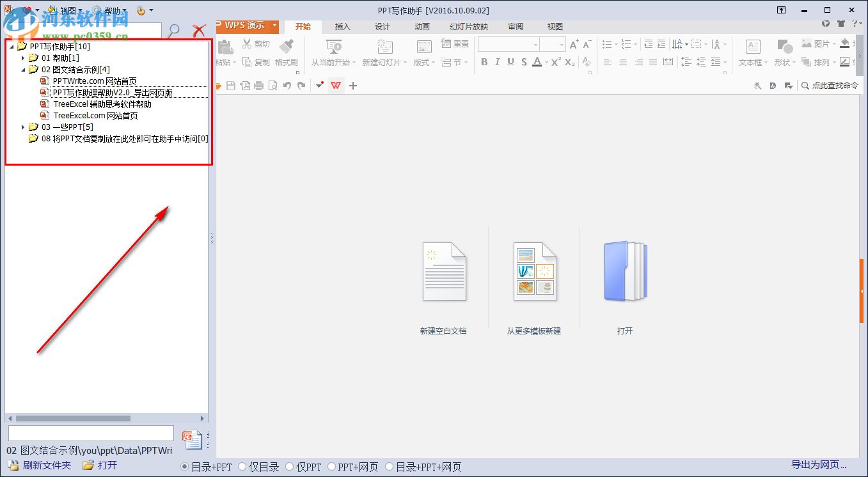Collapse the 02 图文结合示例[4] folder
868x477 pixels.
(x=23, y=70)
